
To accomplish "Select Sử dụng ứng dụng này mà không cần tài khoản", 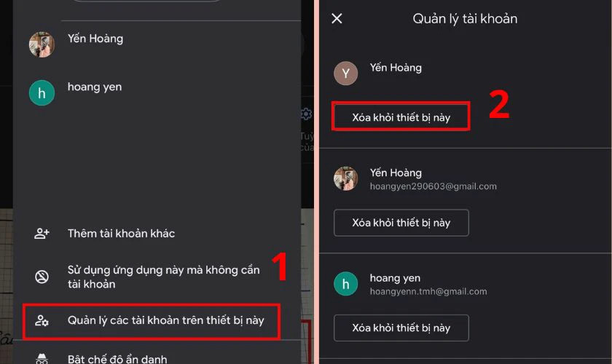I will [x=163, y=277].
